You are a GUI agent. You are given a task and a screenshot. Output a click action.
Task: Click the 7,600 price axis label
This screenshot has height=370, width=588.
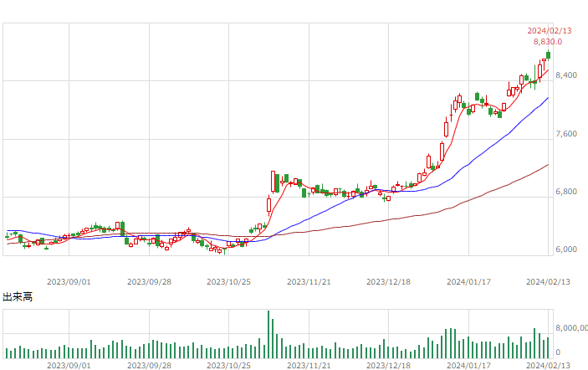pos(566,134)
